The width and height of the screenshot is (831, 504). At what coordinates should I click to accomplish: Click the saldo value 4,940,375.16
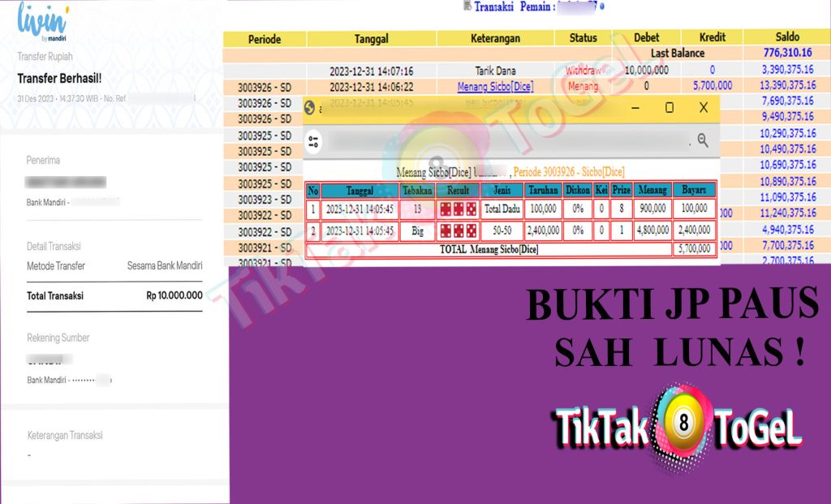787,230
